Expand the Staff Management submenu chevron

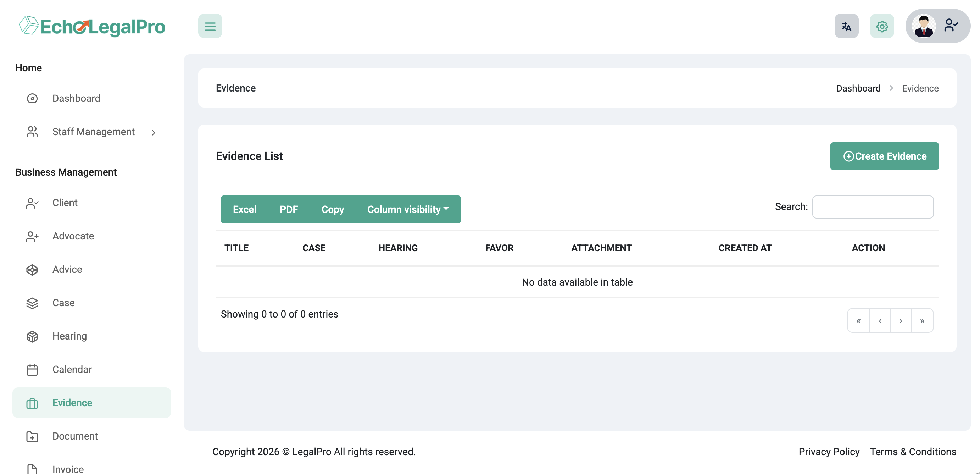pos(153,132)
